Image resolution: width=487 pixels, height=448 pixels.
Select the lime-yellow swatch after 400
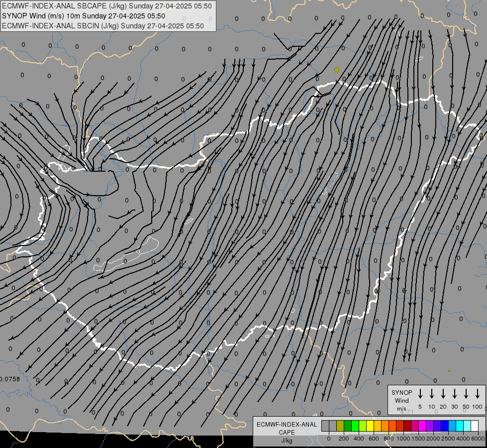363,426
